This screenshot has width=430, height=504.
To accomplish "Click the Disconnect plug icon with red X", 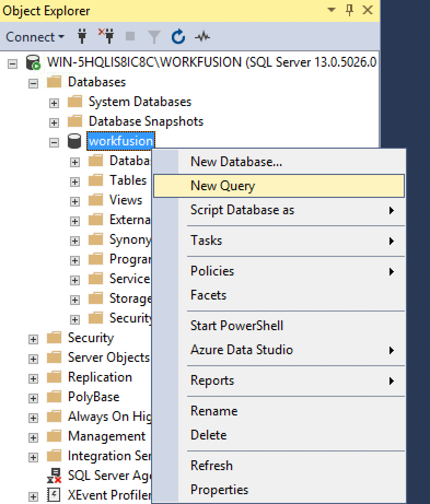I will pos(106,36).
